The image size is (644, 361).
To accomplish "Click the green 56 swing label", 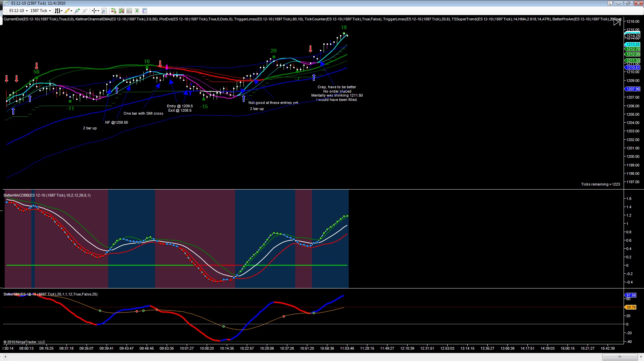I will pos(36,72).
